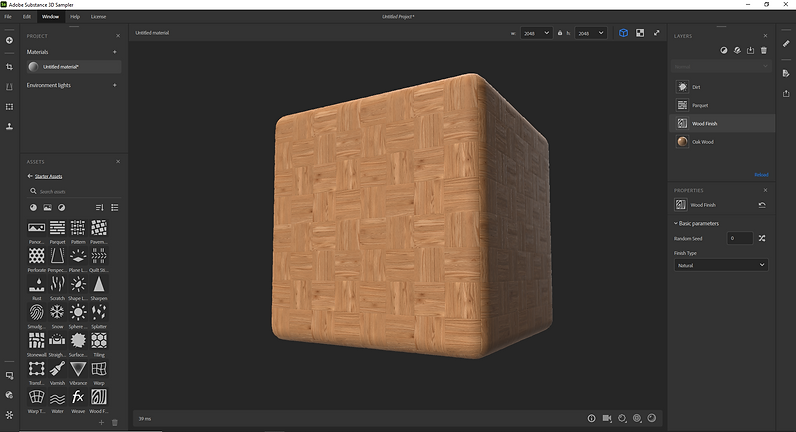Image resolution: width=796 pixels, height=432 pixels.
Task: Add a new material with plus
Action: (x=115, y=52)
